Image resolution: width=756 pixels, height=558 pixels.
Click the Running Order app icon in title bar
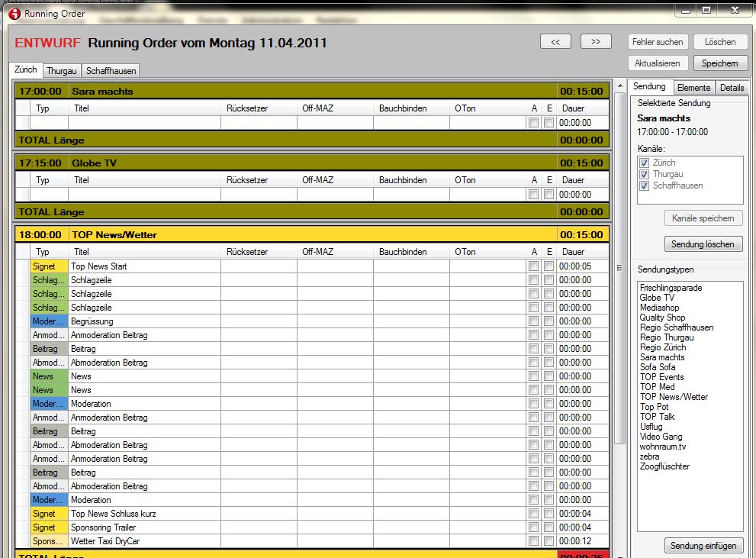pyautogui.click(x=13, y=13)
